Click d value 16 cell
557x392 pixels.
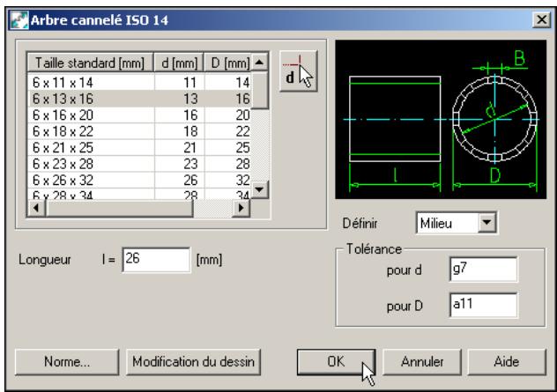coord(180,115)
